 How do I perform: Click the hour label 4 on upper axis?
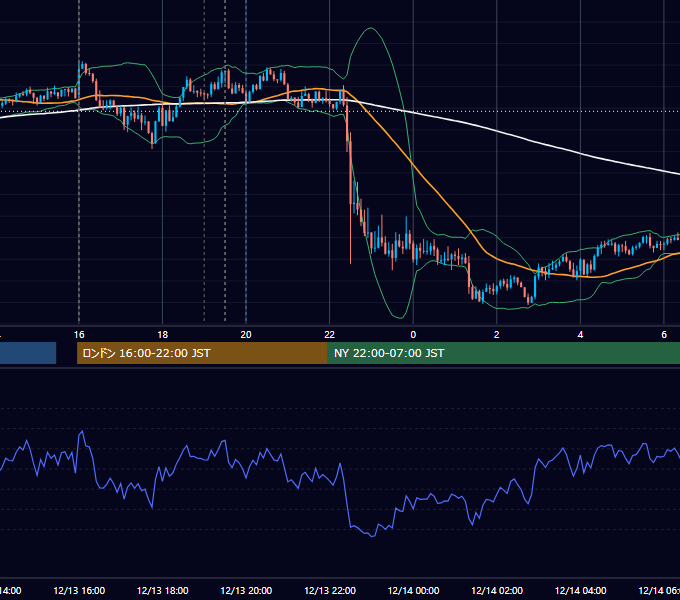580,335
